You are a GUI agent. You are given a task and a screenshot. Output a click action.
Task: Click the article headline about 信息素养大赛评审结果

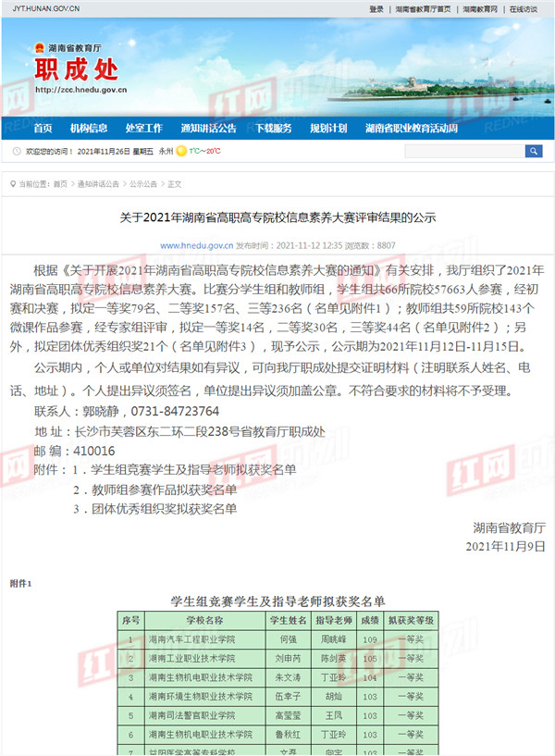coord(278,217)
